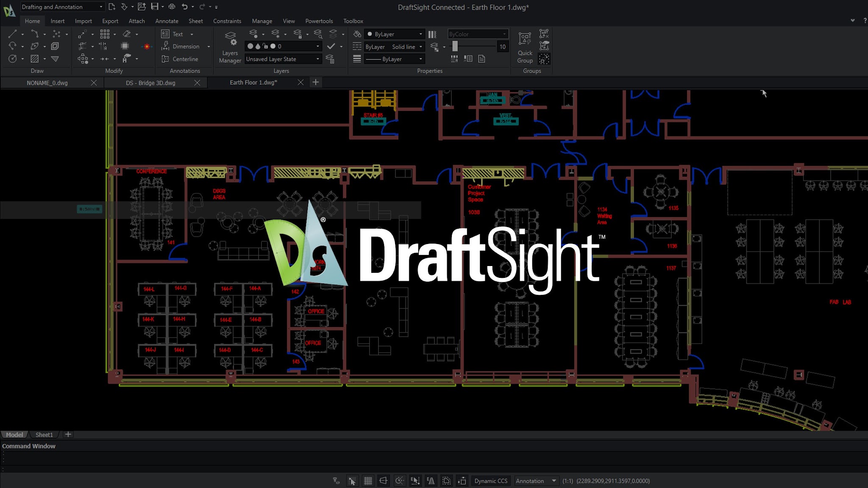The height and width of the screenshot is (488, 868).
Task: Toggle Quick Input in status bar
Action: [462, 481]
